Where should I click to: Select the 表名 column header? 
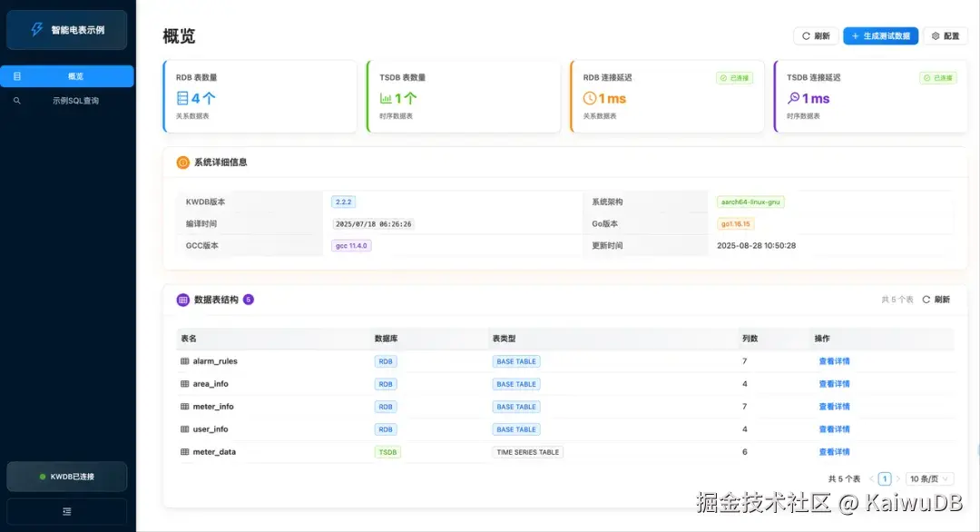pyautogui.click(x=189, y=339)
